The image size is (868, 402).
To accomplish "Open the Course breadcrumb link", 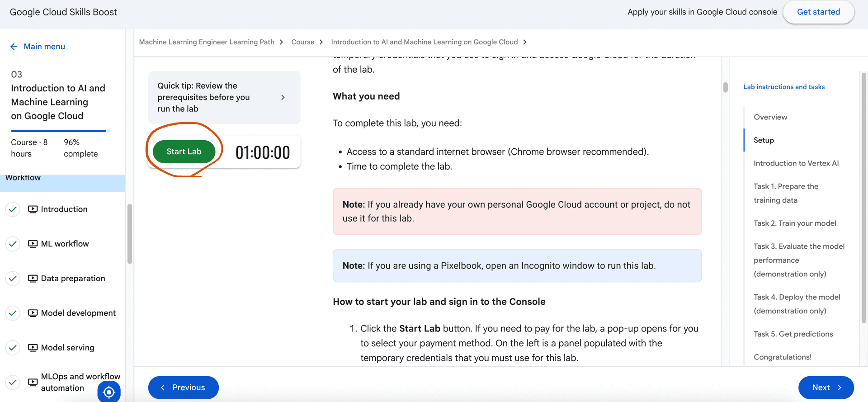I will point(302,42).
